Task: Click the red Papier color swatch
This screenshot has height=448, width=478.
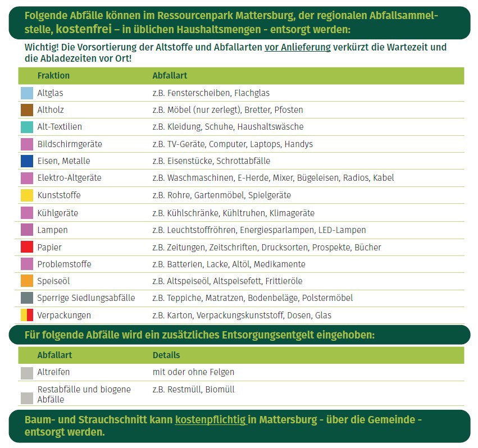Action: point(27,247)
